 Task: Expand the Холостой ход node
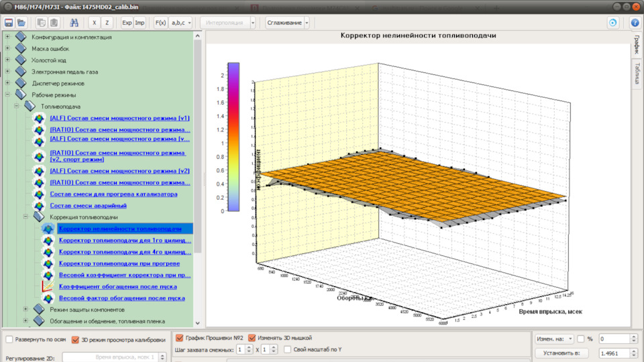tap(7, 60)
